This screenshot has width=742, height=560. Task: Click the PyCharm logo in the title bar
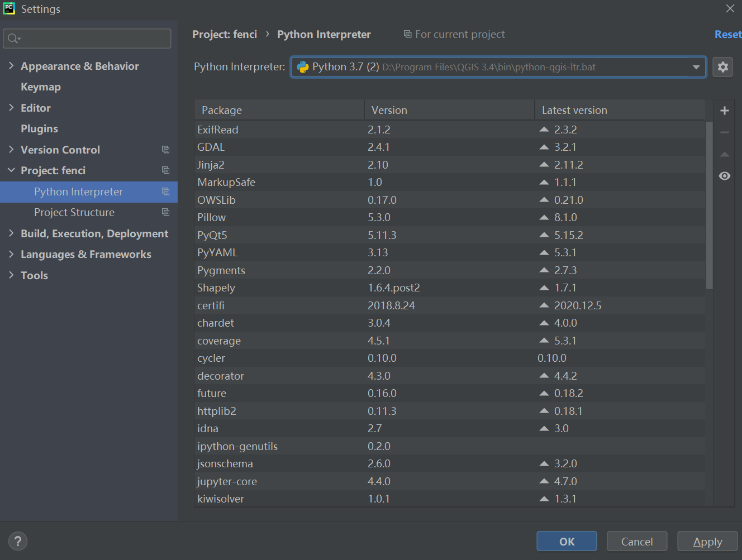pos(9,8)
